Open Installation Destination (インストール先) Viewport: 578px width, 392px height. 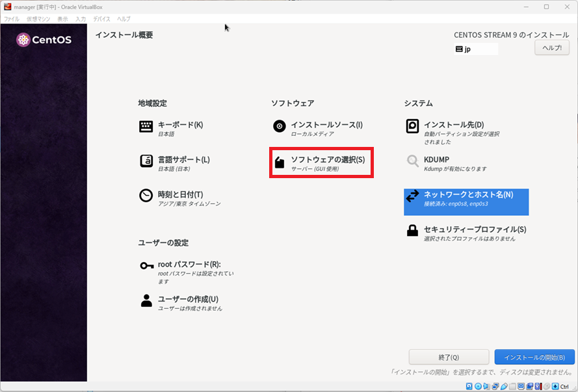tap(453, 132)
